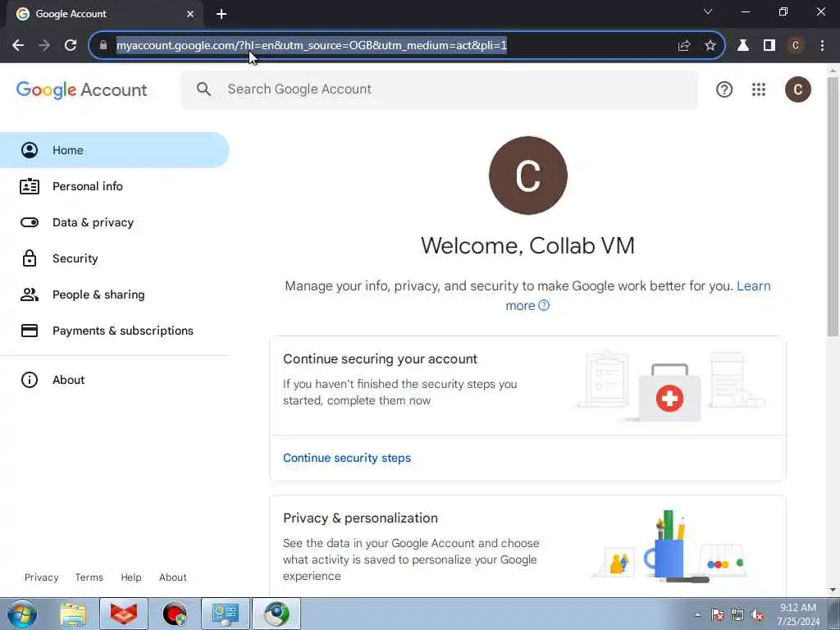The image size is (840, 630).
Task: Click the taskbar clock showing 9:12 AM
Action: coord(798,614)
